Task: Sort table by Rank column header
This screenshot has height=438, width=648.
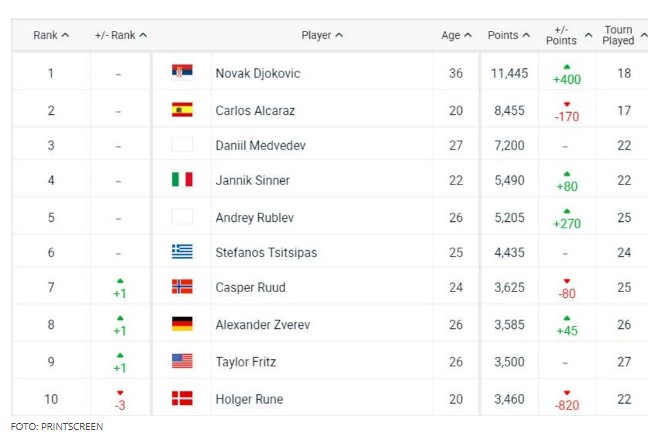Action: [51, 35]
